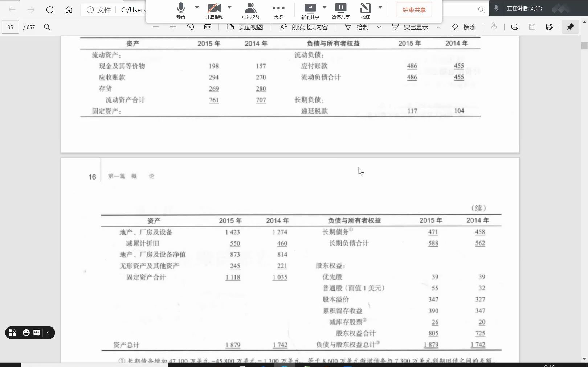Screen dimensions: 588x367
Task: Go to the browser home page
Action: tap(69, 10)
